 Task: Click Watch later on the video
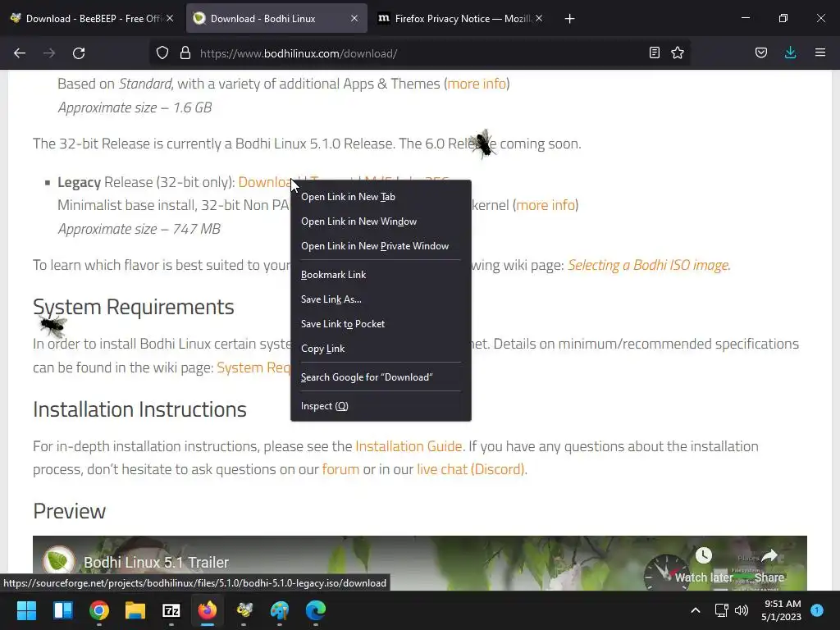pyautogui.click(x=703, y=564)
